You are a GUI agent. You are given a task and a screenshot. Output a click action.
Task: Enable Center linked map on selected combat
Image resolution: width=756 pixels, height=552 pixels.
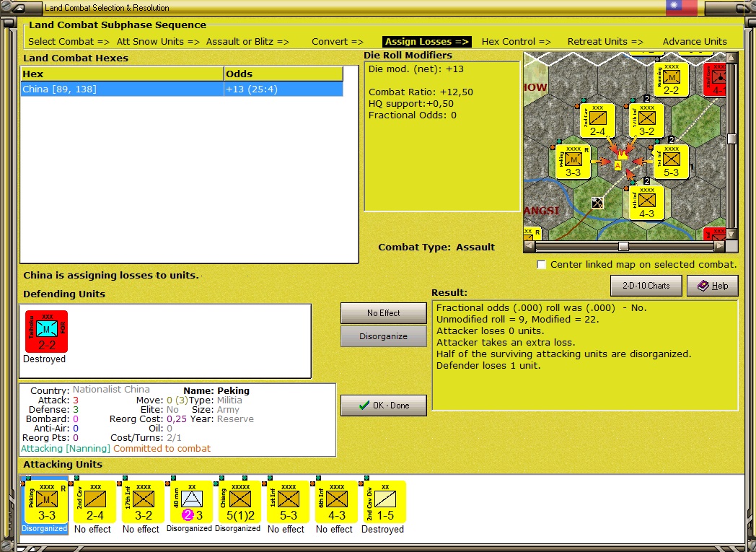[x=542, y=265]
